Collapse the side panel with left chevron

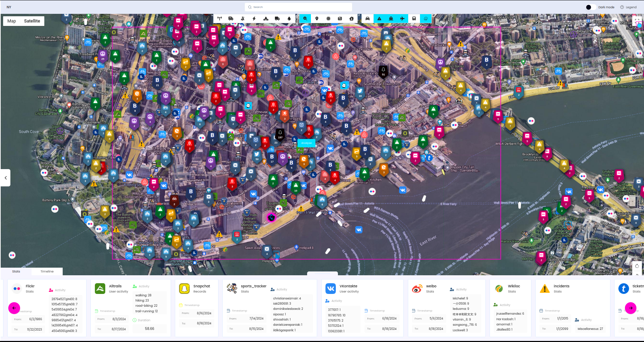6,178
